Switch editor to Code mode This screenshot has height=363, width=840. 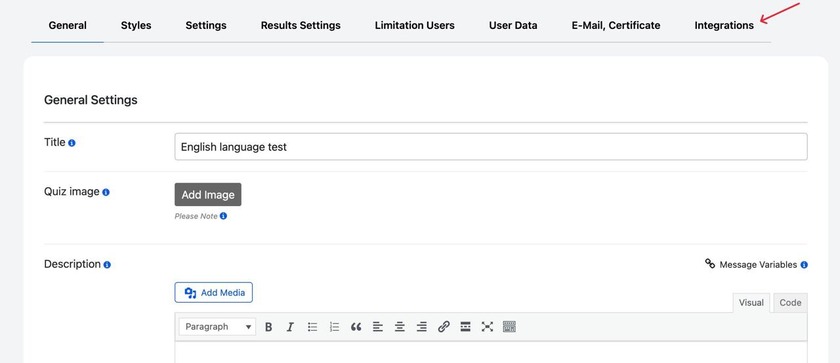[x=790, y=302]
